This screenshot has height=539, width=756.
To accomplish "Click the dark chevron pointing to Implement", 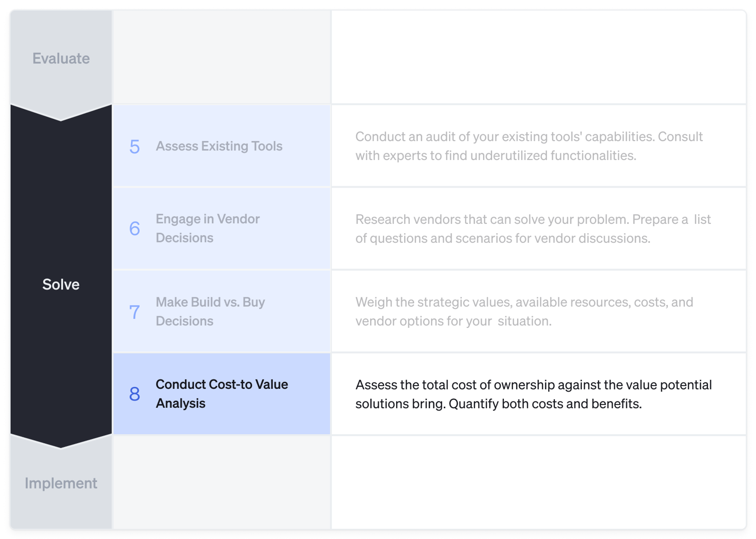I will point(61,441).
